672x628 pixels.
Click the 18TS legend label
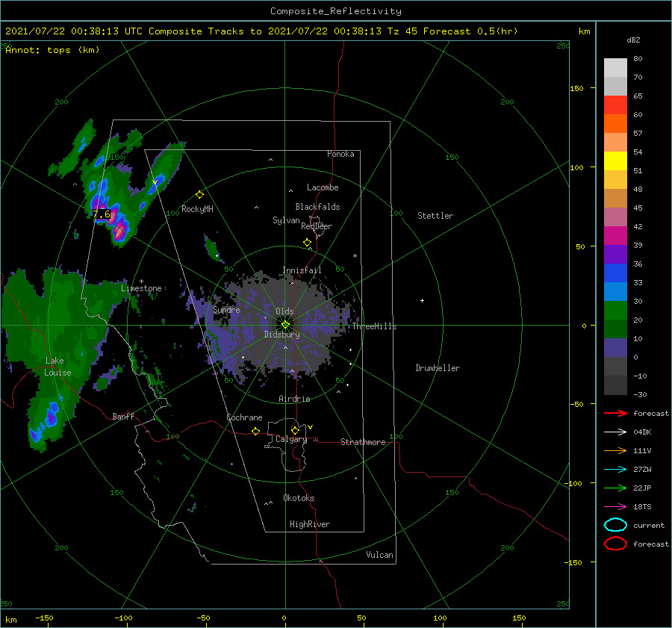[x=642, y=507]
